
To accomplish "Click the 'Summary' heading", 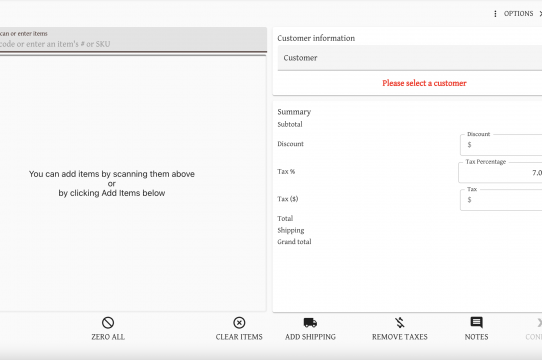I will coord(294,112).
